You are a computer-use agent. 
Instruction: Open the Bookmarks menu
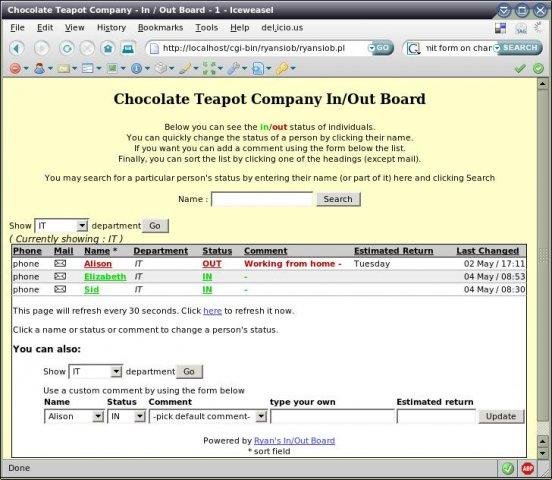[161, 27]
